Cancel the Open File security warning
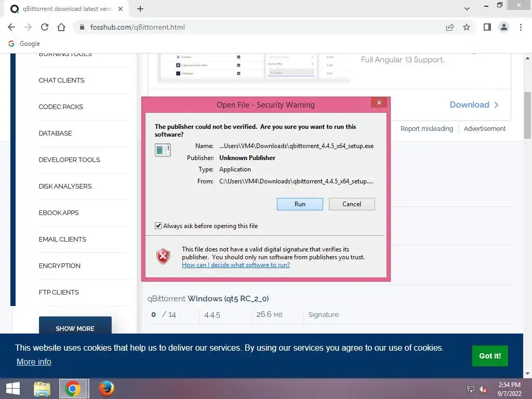The width and height of the screenshot is (532, 399). pos(352,204)
